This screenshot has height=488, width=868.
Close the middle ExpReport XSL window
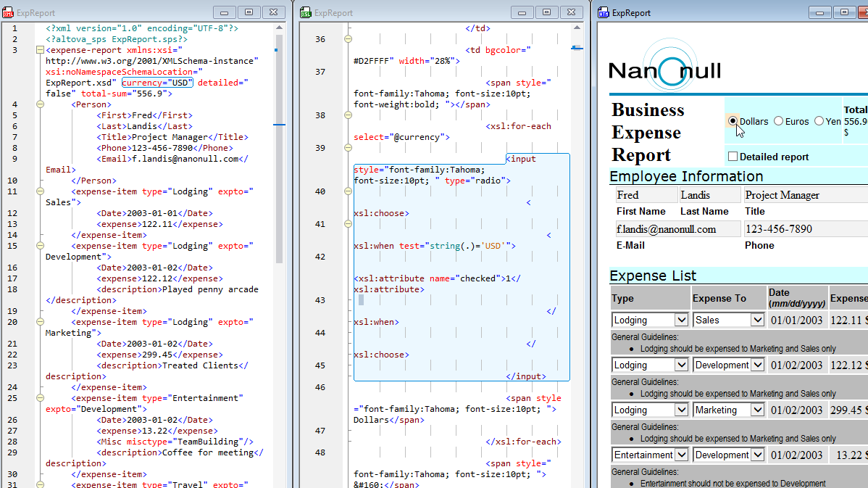coord(571,12)
